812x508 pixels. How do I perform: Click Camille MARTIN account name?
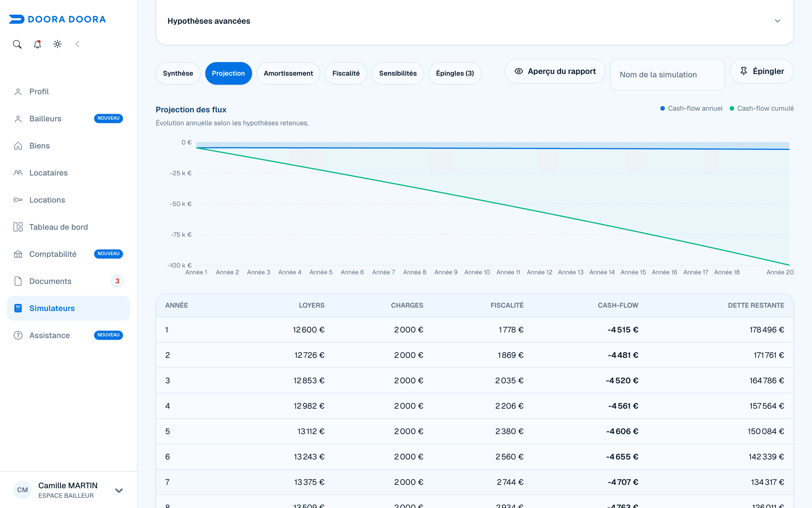pyautogui.click(x=68, y=485)
